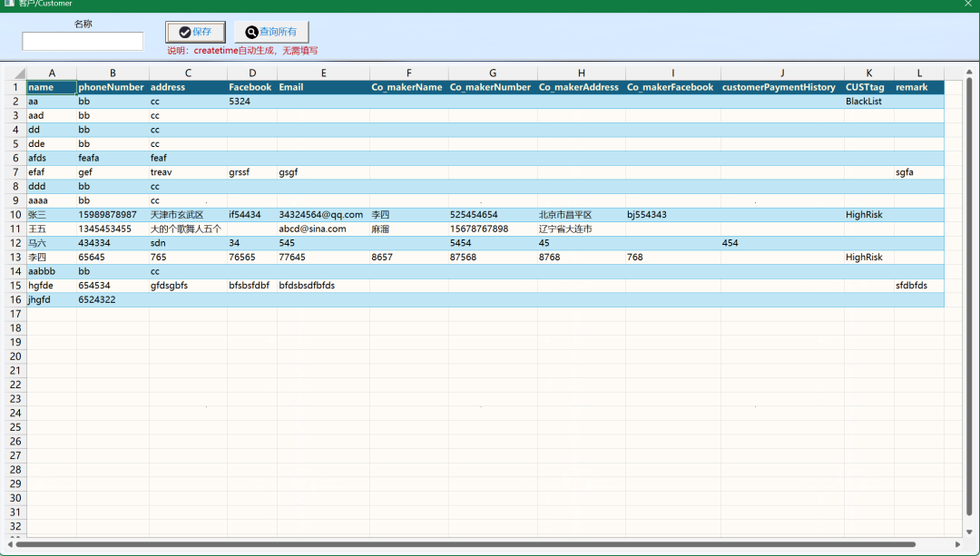Select column J header
The image size is (980, 556).
782,73
